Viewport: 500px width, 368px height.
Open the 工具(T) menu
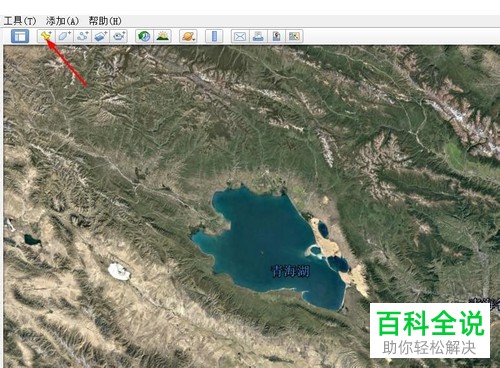tap(20, 21)
